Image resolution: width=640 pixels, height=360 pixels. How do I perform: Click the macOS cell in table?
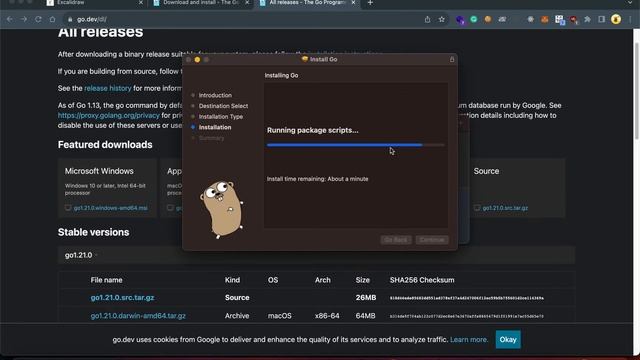[x=280, y=316]
